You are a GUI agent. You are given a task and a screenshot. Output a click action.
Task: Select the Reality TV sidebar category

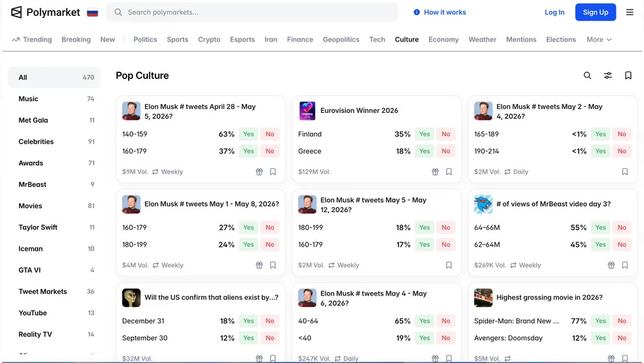tap(54, 334)
